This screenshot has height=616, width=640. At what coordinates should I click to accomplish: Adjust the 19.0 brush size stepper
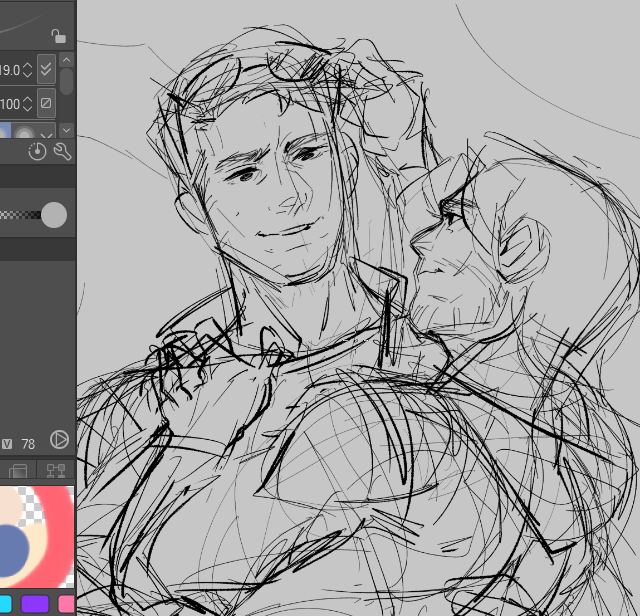27,70
